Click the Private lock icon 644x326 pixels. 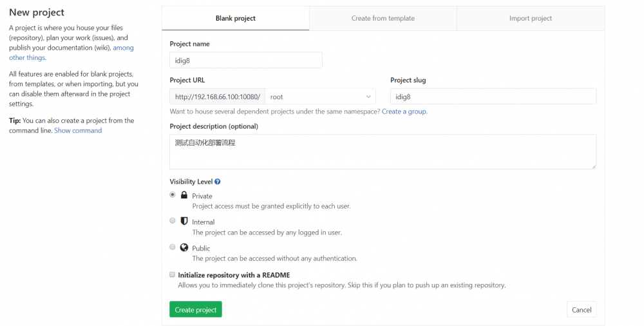pos(184,195)
